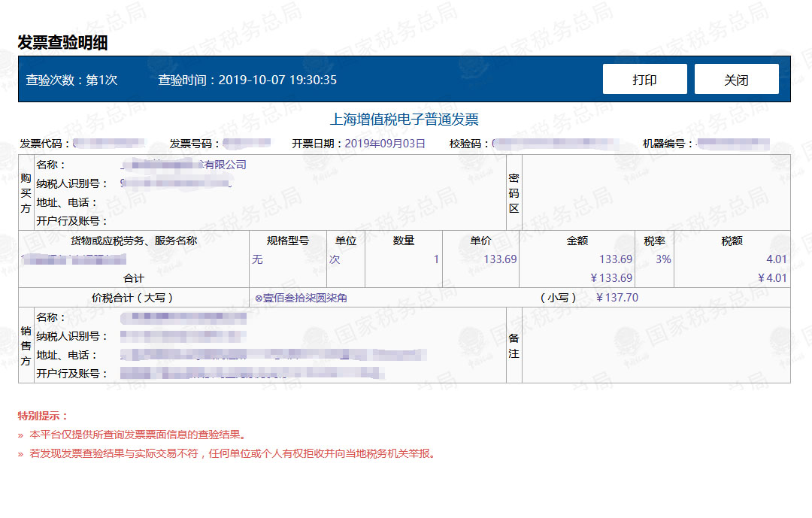Click the 查验时间 timestamp text
812x518 pixels.
coord(248,80)
